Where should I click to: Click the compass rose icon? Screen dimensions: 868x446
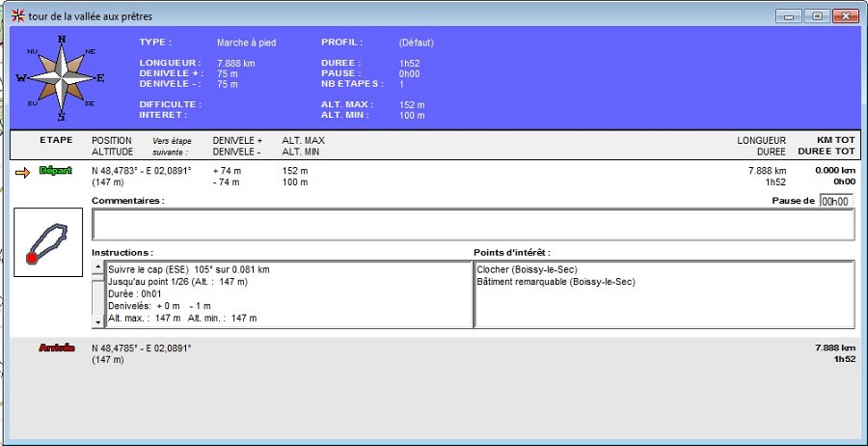pos(61,78)
